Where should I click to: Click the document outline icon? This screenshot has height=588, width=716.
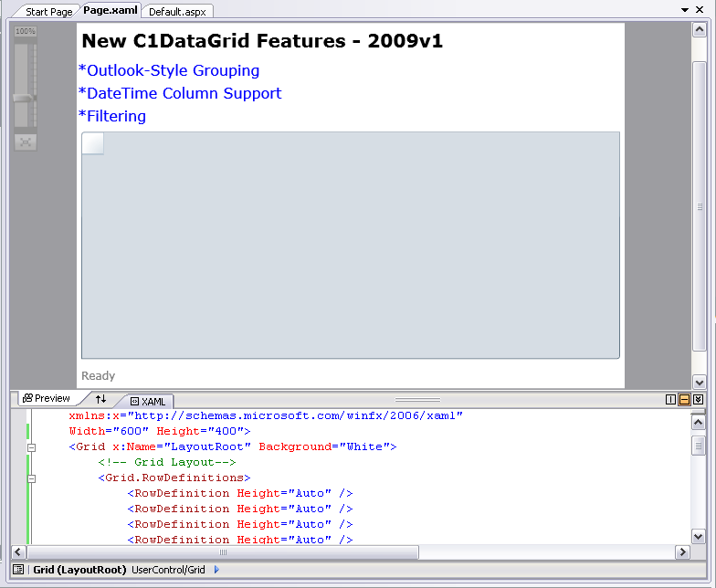[18, 570]
